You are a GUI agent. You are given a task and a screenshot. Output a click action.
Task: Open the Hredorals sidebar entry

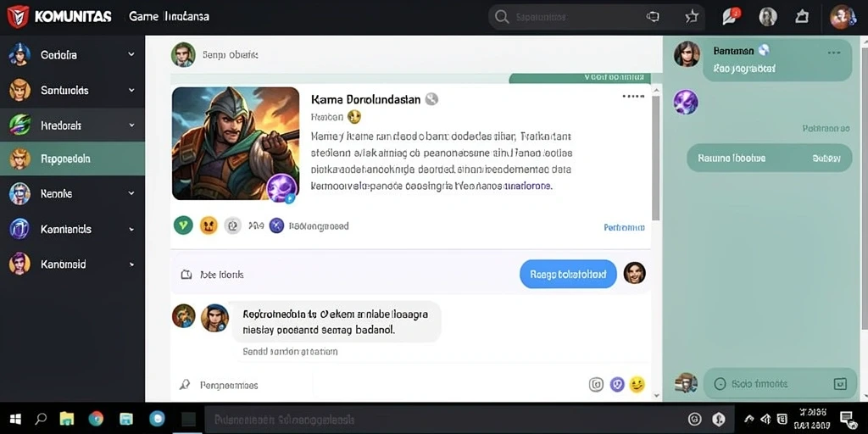point(72,125)
